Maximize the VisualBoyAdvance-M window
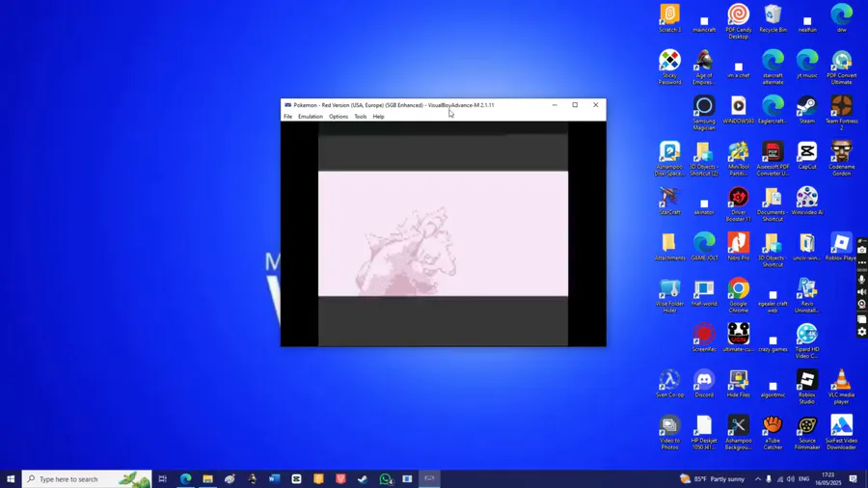Image resolution: width=868 pixels, height=488 pixels. [575, 105]
